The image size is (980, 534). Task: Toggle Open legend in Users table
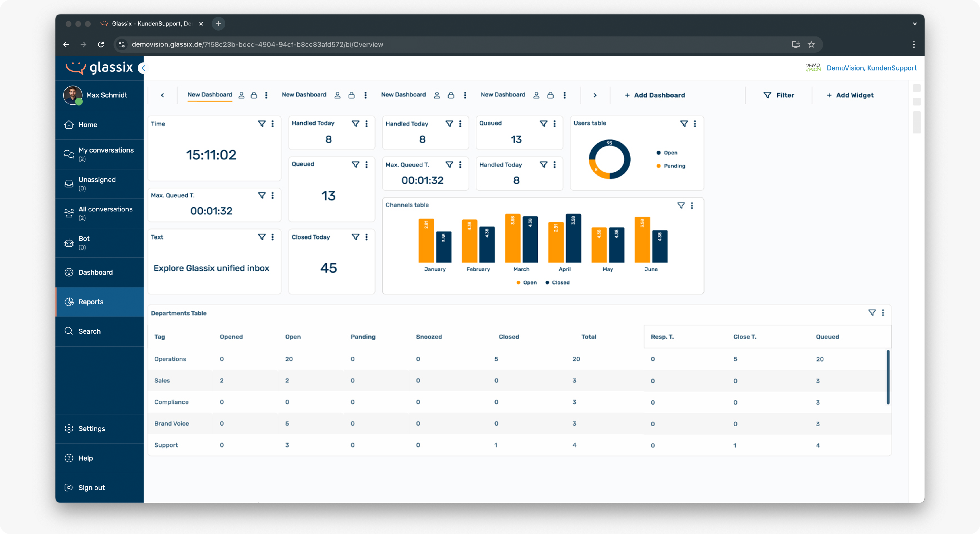click(667, 153)
